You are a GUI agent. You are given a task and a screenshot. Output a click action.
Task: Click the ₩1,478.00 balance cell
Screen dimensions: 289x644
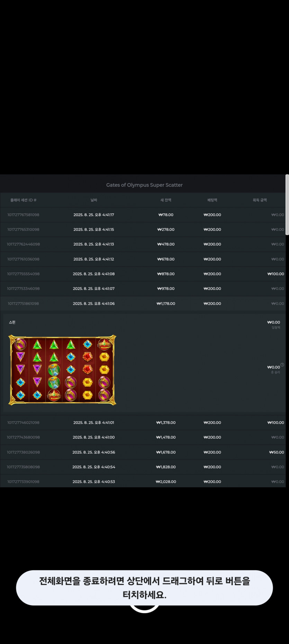click(x=166, y=438)
